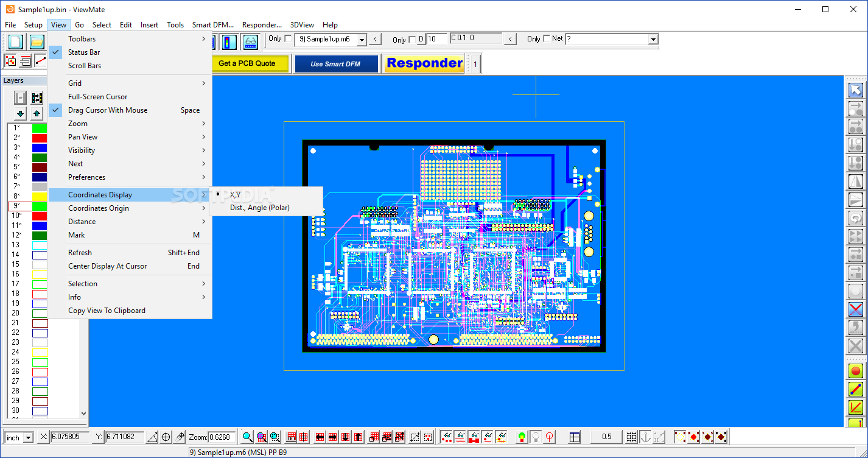
Task: Click the table window-pane icon in bottom toolbar
Action: [x=574, y=437]
